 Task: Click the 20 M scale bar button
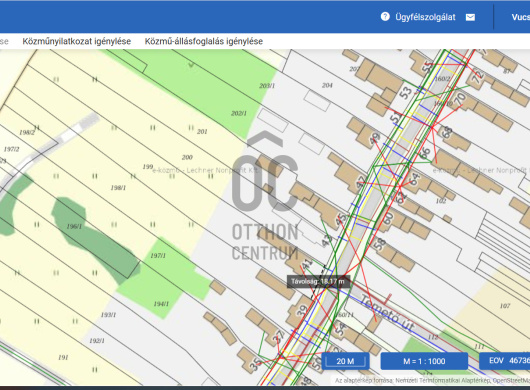coord(345,361)
